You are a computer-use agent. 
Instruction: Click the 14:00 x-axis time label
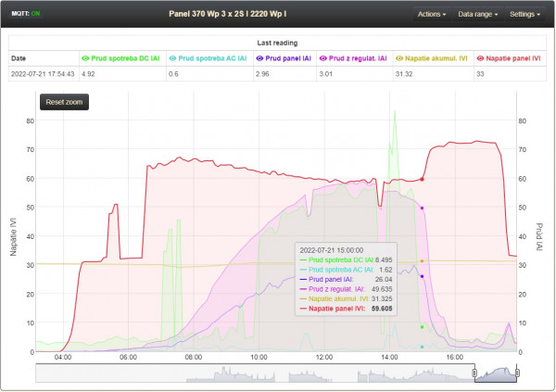(x=389, y=357)
